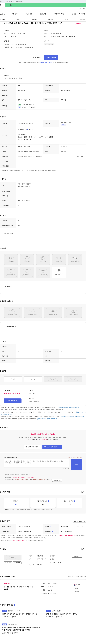Click info icon beside 주 소정근로시간

28,130
